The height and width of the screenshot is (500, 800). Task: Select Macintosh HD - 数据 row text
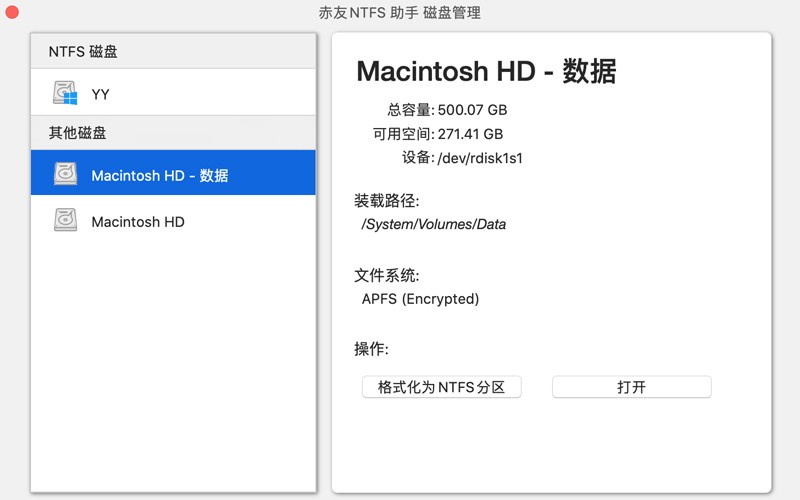tap(160, 176)
